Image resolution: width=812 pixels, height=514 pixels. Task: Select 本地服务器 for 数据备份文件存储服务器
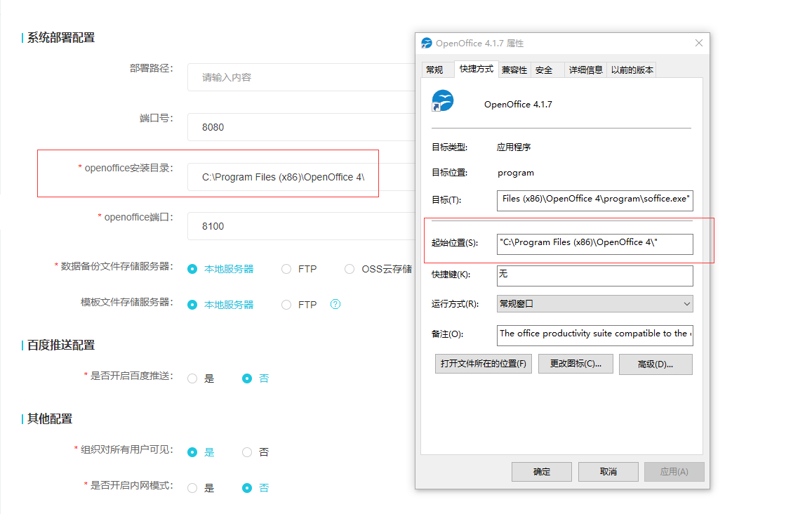tap(192, 269)
